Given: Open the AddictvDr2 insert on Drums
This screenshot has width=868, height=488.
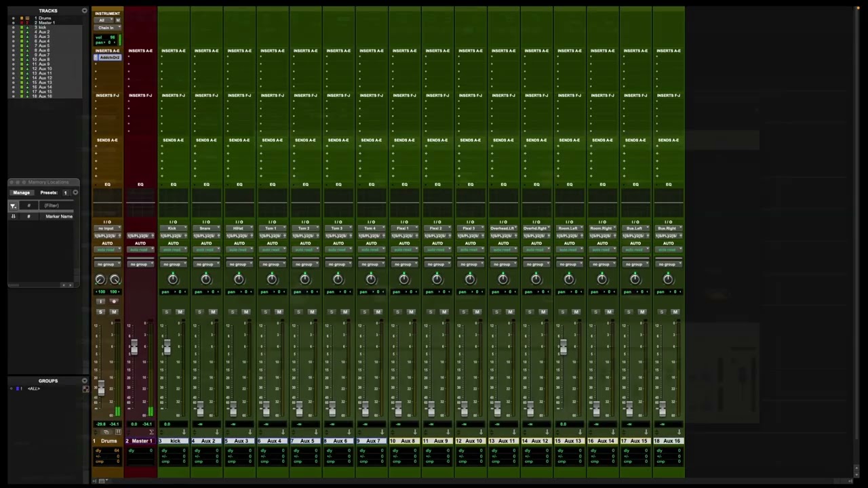Looking at the screenshot, I should click(x=108, y=58).
